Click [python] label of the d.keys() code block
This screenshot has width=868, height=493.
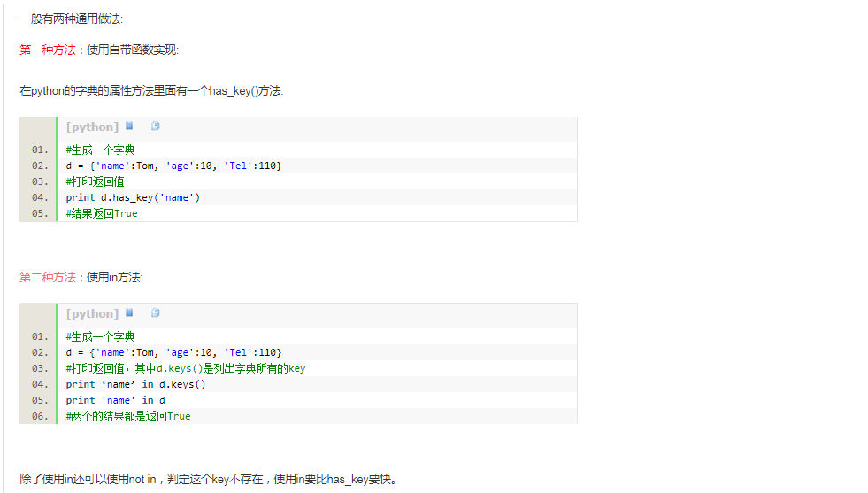point(92,313)
